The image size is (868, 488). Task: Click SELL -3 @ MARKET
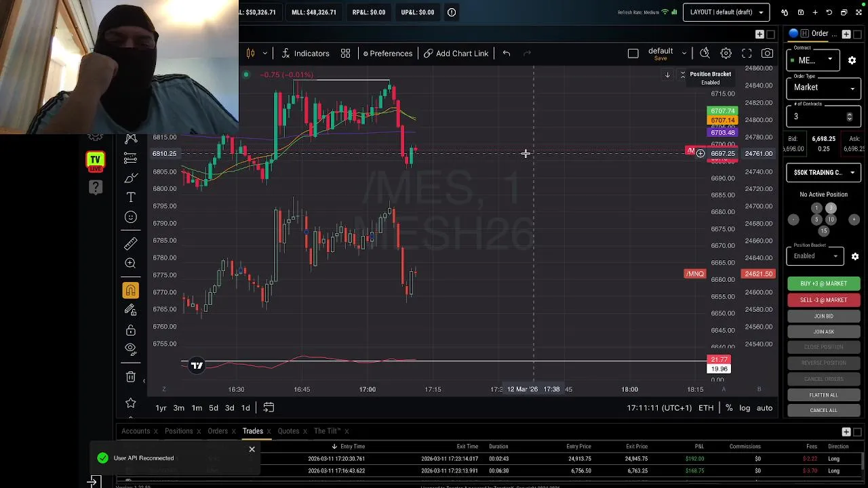coord(824,300)
